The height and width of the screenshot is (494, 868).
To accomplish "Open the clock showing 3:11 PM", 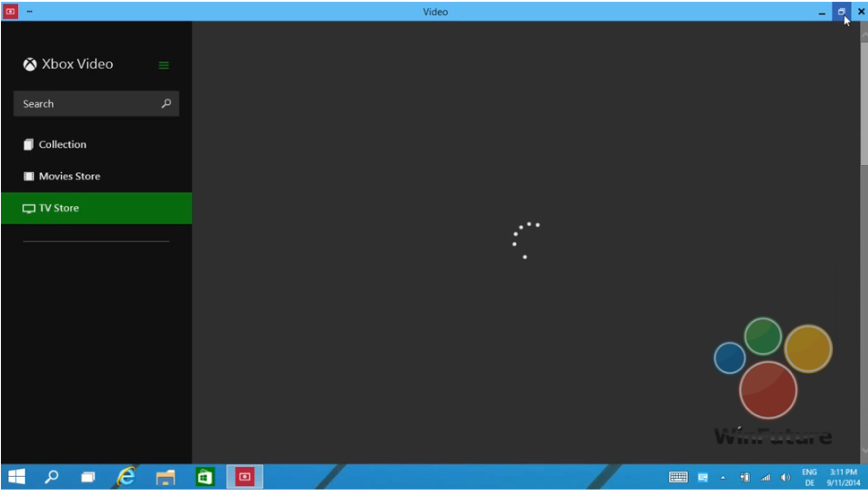I will click(844, 477).
